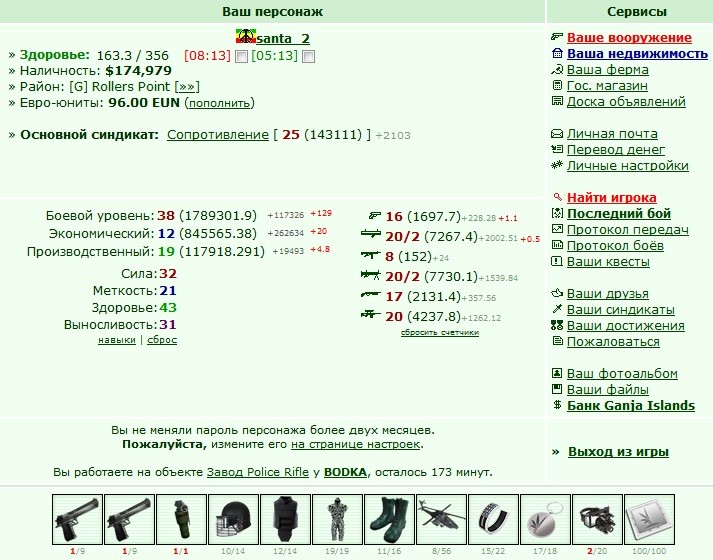Image resolution: width=713 pixels, height=560 pixels.
Task: Click the icon beside Последний бой
Action: pyautogui.click(x=557, y=213)
